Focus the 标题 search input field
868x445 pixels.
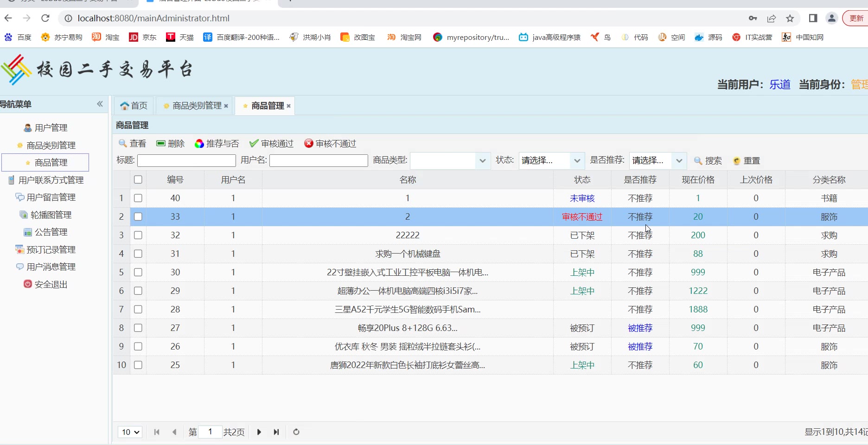pyautogui.click(x=186, y=161)
